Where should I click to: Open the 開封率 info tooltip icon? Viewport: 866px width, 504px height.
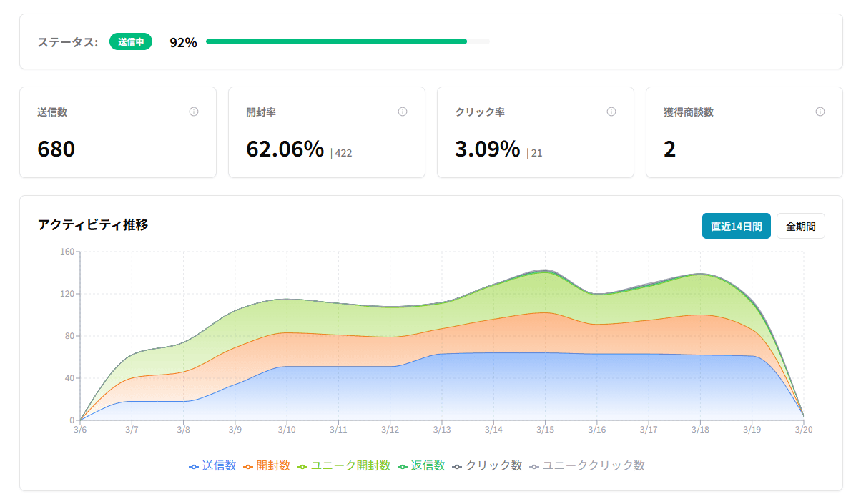402,112
